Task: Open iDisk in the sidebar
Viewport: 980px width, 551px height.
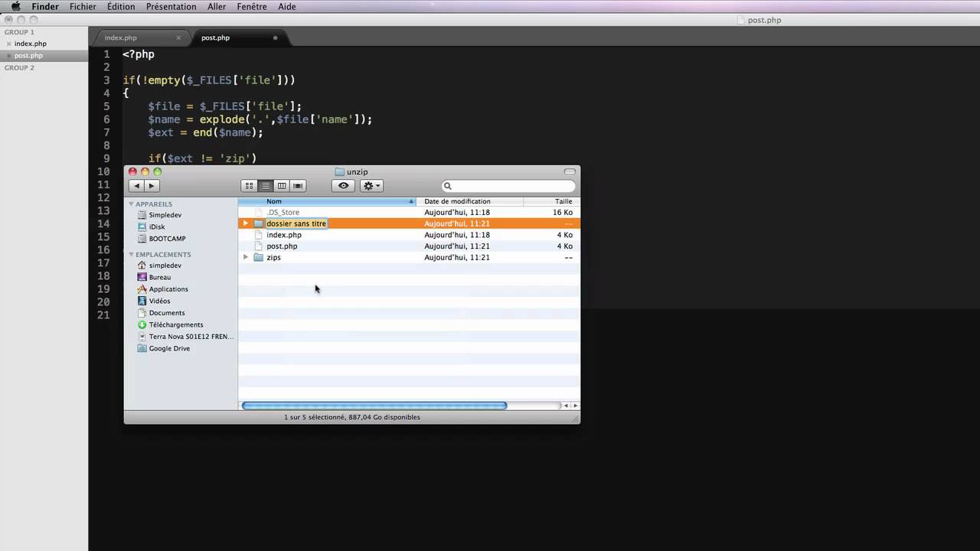Action: 157,227
